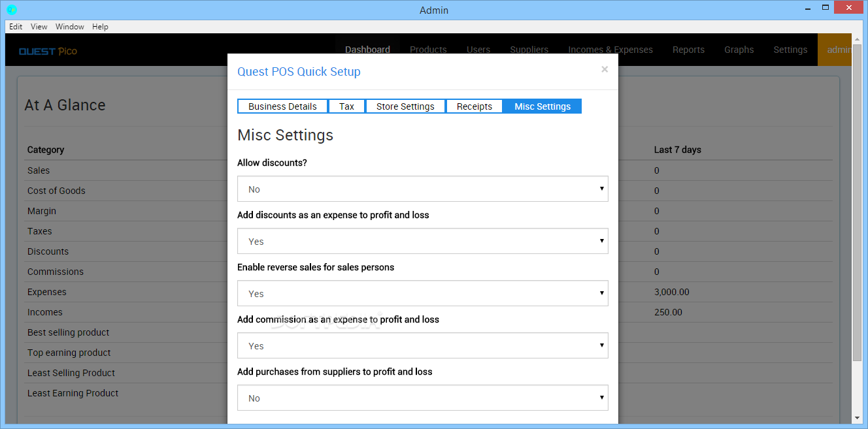Go to Suppliers in navigation bar

point(529,50)
